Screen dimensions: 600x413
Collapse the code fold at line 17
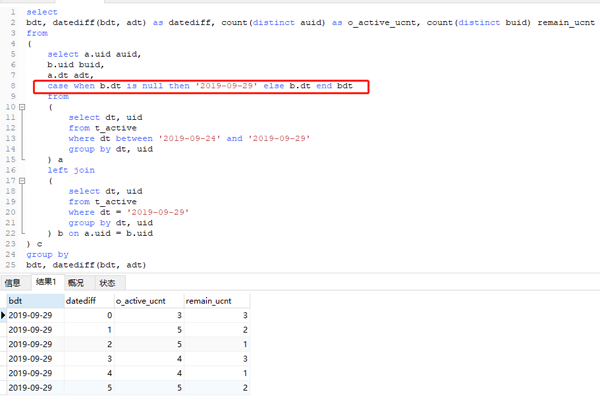(x=20, y=181)
